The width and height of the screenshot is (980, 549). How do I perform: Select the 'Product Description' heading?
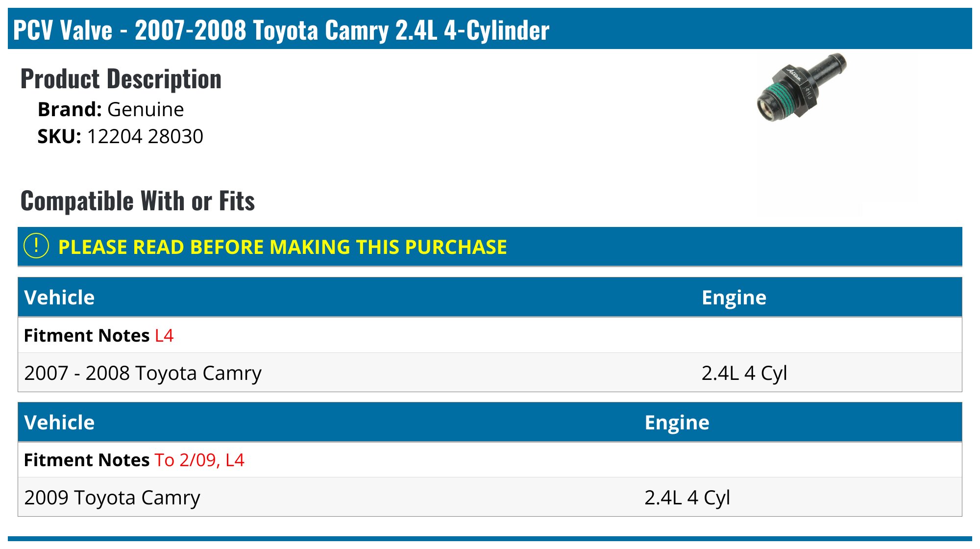(x=121, y=79)
